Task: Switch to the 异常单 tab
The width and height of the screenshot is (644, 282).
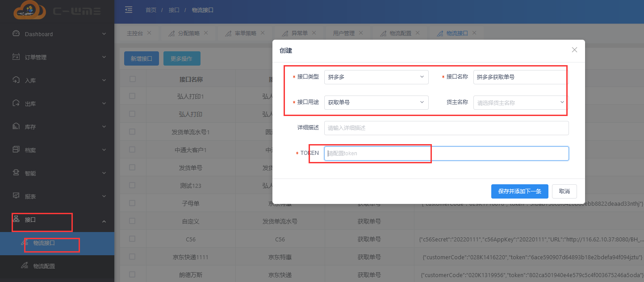Action: tap(299, 33)
